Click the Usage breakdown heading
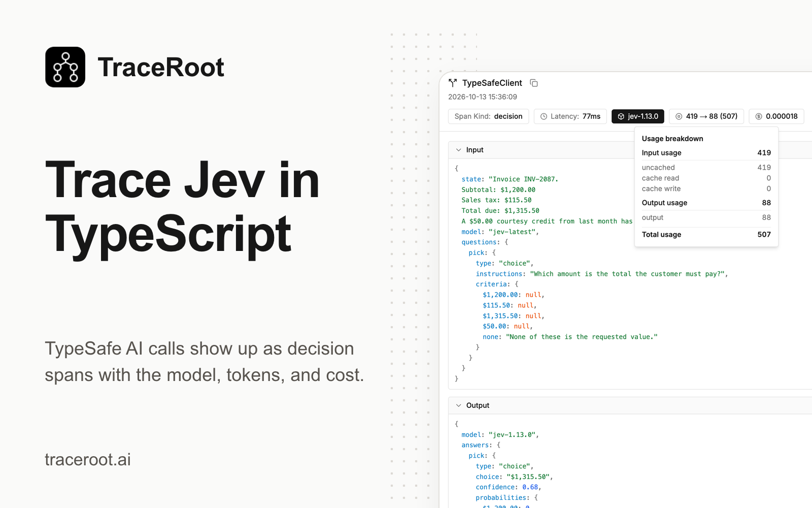The height and width of the screenshot is (508, 812). (x=672, y=139)
